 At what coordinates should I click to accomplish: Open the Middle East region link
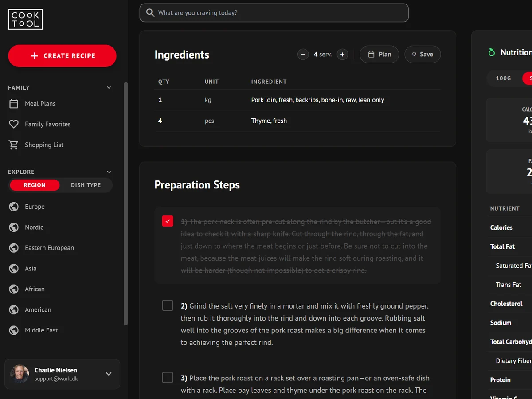coord(41,330)
